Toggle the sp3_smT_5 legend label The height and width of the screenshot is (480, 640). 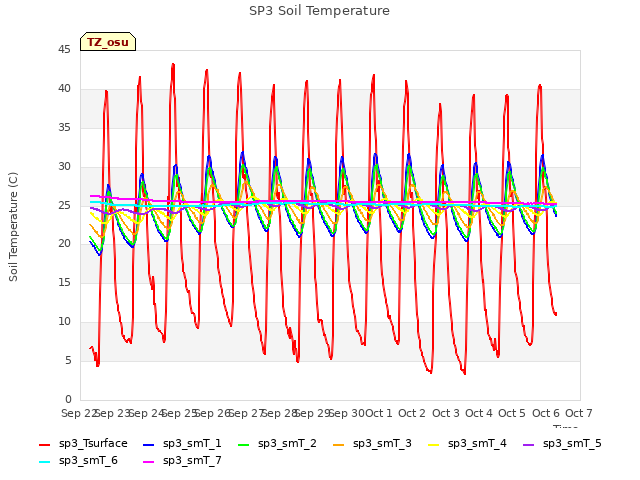(x=572, y=444)
